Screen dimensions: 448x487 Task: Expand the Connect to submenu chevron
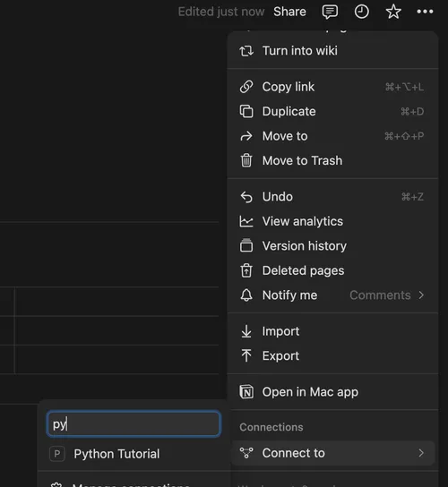point(421,453)
